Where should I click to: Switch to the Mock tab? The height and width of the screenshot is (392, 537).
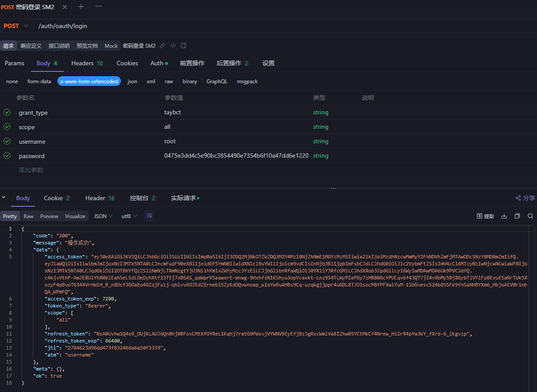(x=111, y=46)
